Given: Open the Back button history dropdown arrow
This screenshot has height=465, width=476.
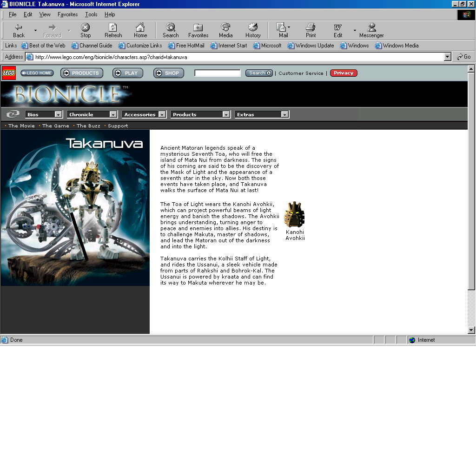Looking at the screenshot, I should point(35,30).
